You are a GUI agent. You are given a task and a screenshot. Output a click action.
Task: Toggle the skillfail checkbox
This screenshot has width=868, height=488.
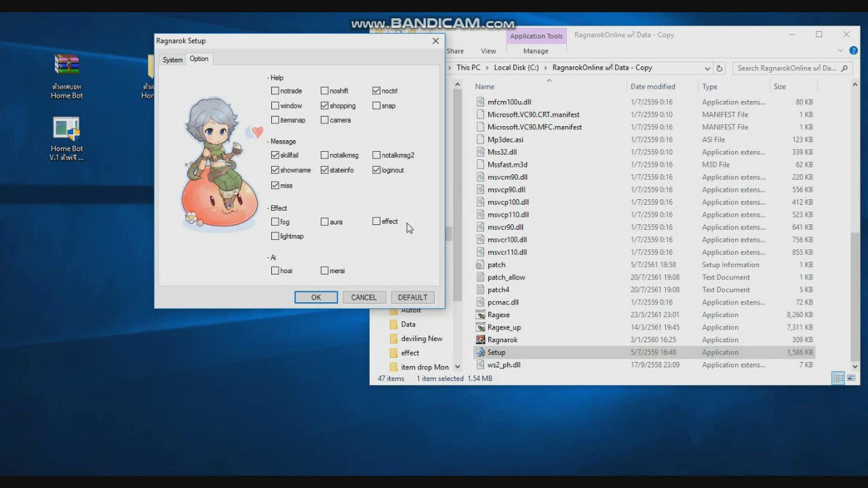[275, 155]
